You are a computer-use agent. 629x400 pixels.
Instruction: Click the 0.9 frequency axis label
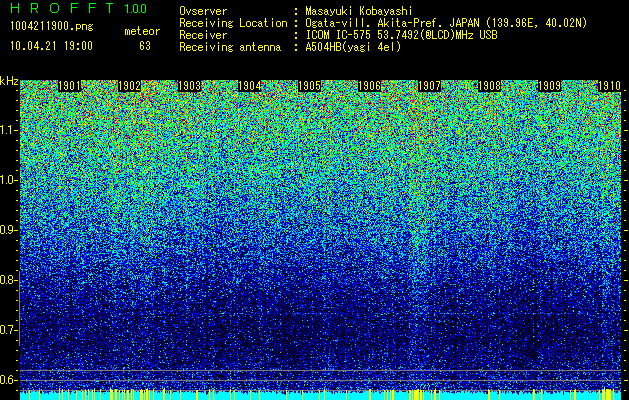8,230
